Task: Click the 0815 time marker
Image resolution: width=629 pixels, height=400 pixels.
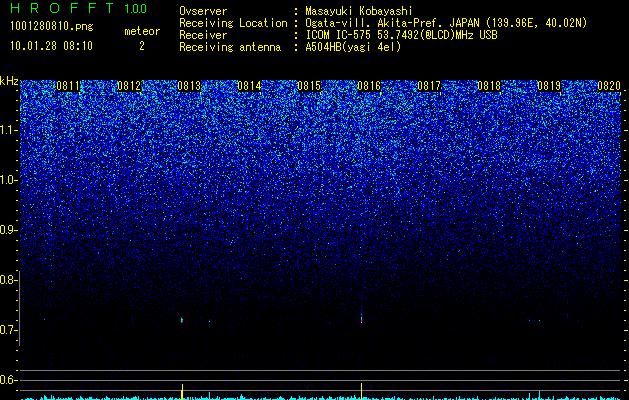Action: [309, 86]
